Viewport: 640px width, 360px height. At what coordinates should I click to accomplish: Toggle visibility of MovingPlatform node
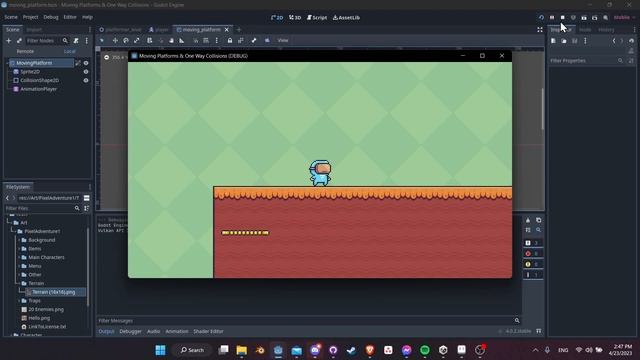tap(86, 63)
